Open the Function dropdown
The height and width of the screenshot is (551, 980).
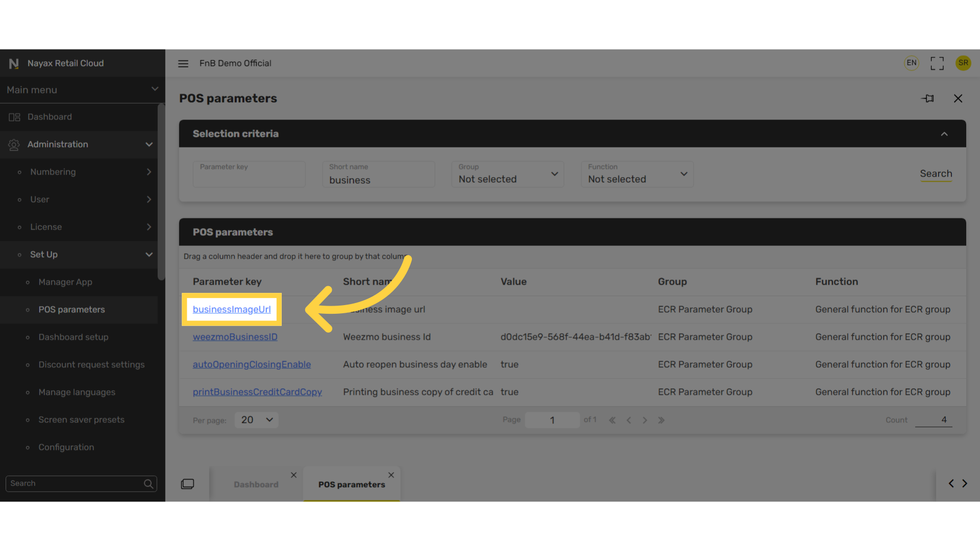point(637,174)
